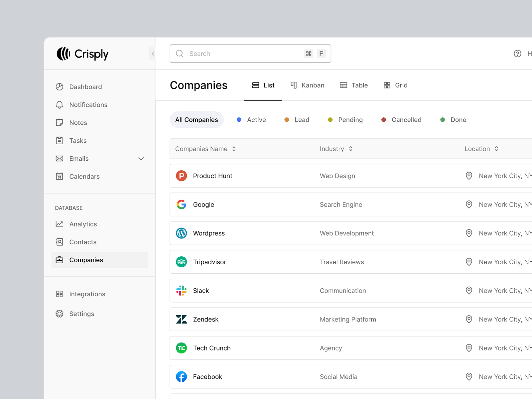Collapse the sidebar with the arrow control
532x399 pixels.
pyautogui.click(x=153, y=53)
